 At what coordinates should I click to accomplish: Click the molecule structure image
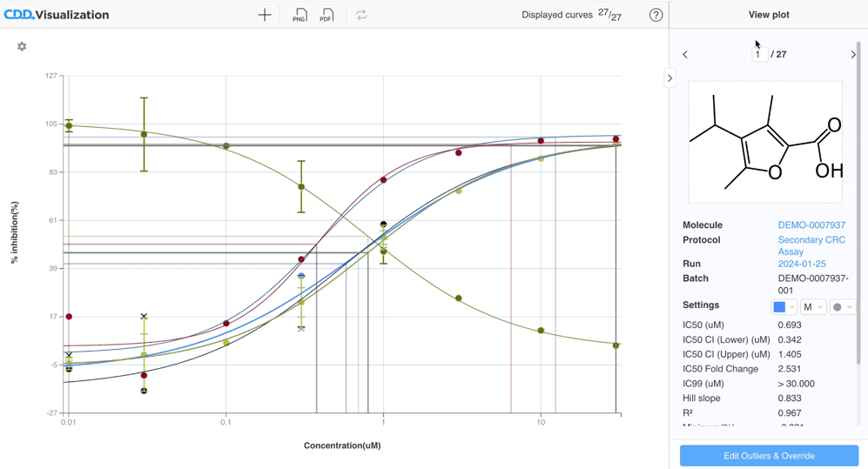(x=765, y=142)
